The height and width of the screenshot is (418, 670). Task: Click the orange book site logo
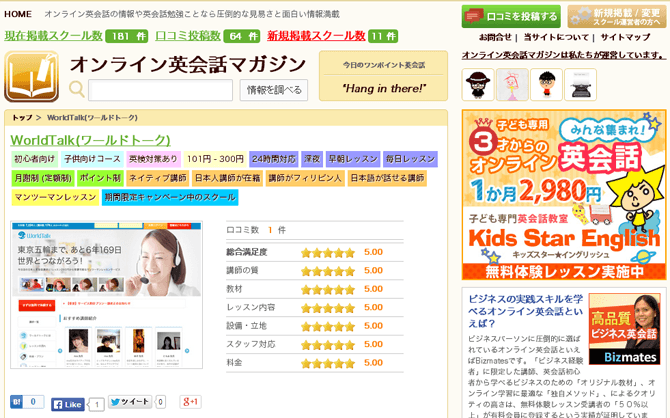[32, 77]
